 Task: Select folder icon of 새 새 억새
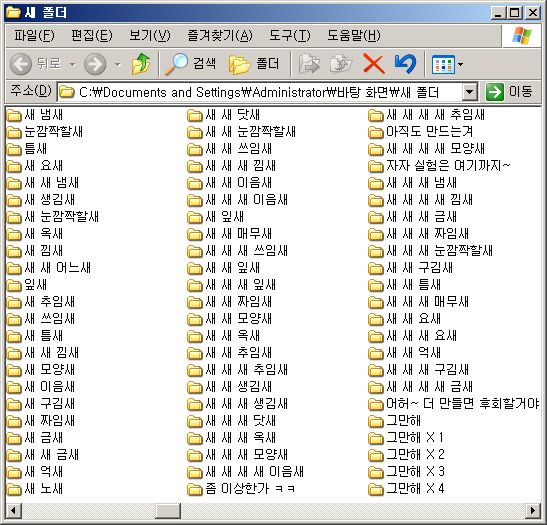(376, 353)
